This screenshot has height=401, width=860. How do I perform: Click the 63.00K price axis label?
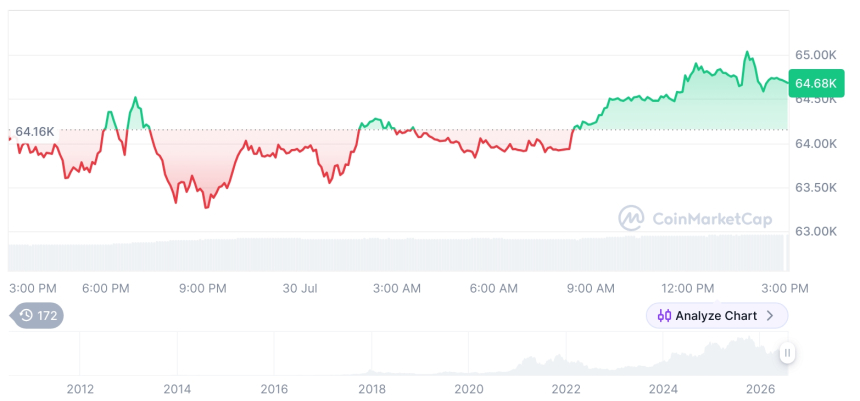(x=816, y=231)
